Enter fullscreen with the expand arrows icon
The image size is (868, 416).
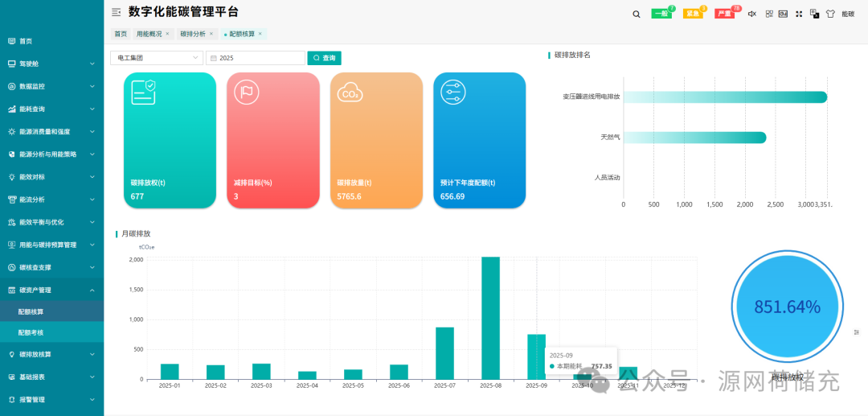(x=799, y=14)
